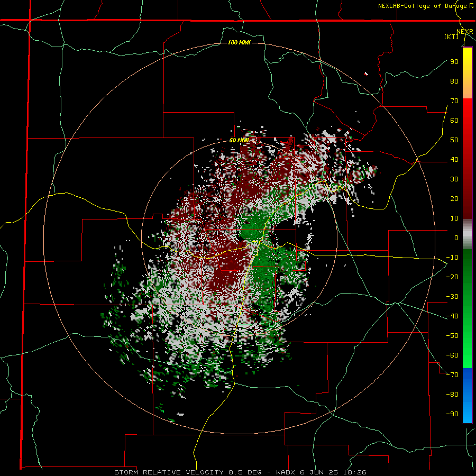476x476 pixels.
Task: Click the 0 value on velocity scale
Action: click(x=456, y=237)
